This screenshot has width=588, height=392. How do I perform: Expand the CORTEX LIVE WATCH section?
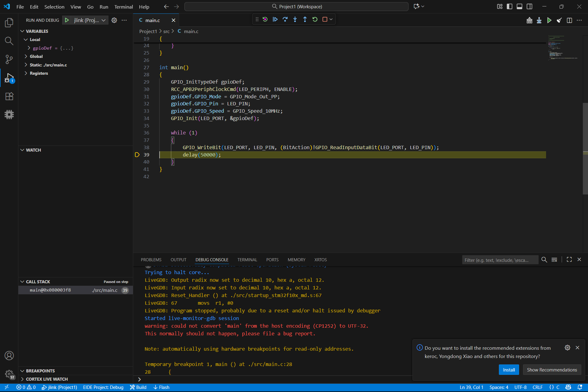tap(22, 379)
